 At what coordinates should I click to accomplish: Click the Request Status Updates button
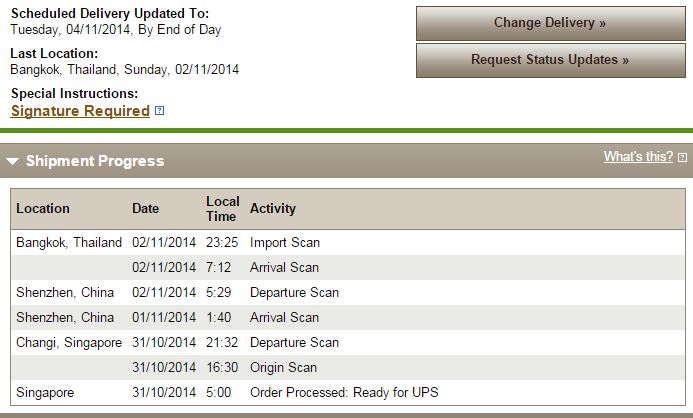point(550,60)
